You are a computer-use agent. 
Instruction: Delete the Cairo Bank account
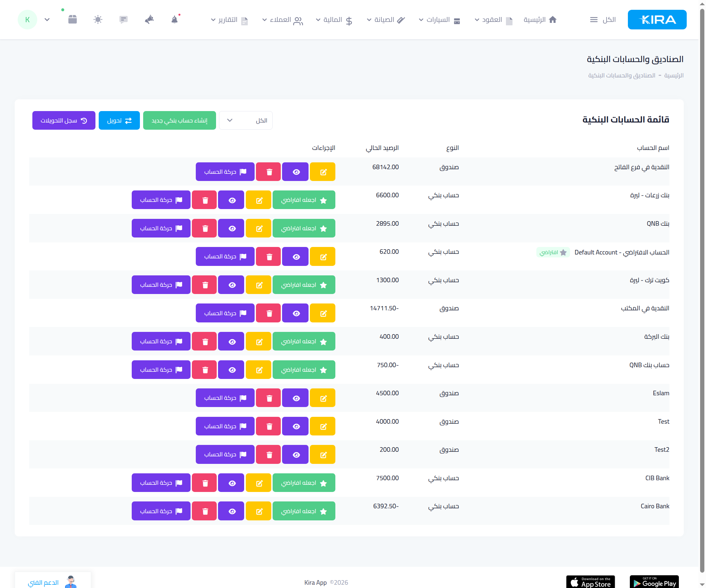[204, 511]
